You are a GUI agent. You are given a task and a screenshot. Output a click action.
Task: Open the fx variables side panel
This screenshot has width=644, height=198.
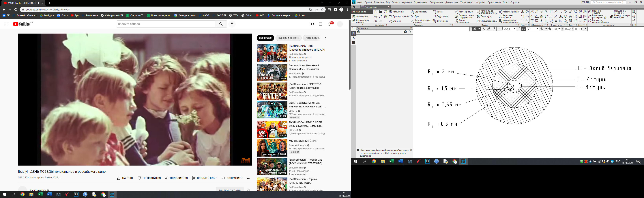point(353,38)
